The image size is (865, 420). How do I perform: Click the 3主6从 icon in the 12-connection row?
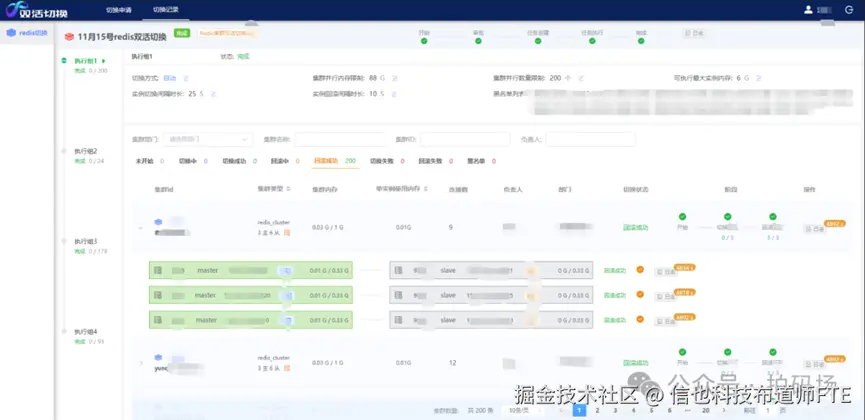[287, 368]
